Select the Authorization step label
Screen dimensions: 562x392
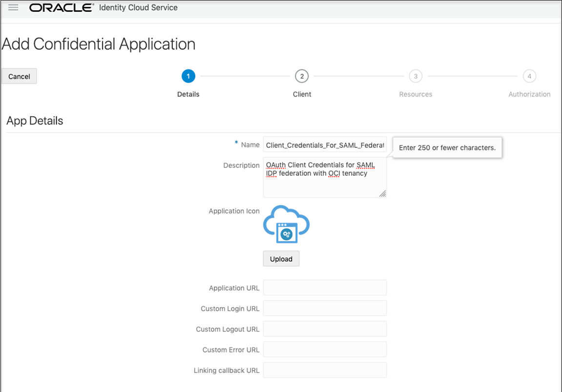(x=529, y=94)
